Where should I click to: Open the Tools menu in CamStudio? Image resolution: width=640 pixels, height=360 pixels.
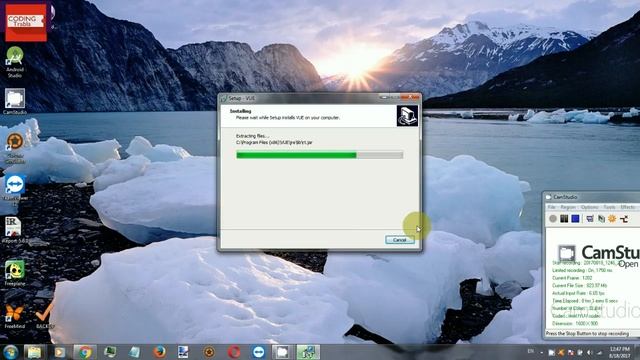click(x=609, y=207)
